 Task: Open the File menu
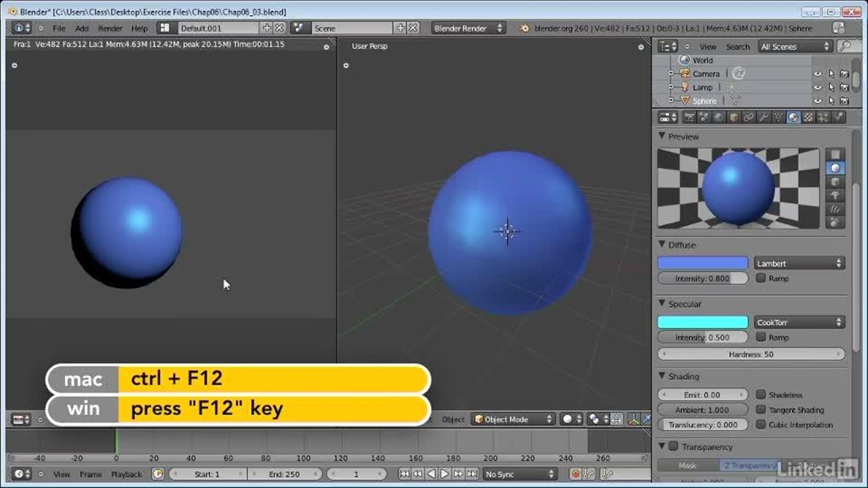click(x=59, y=28)
